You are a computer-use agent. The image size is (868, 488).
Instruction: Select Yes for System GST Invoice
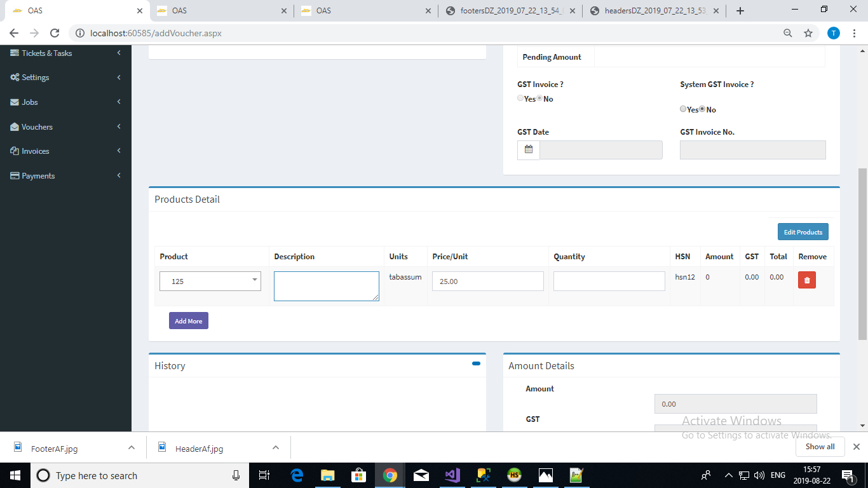[683, 109]
